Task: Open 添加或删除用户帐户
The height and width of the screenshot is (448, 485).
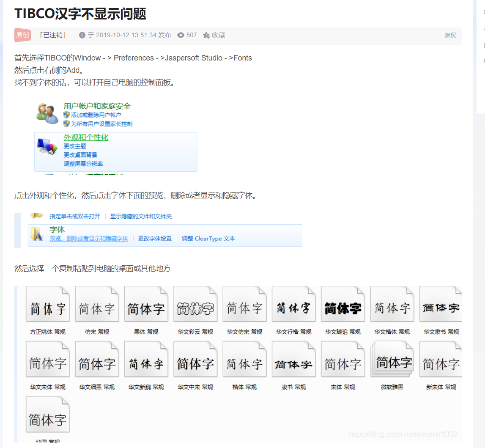Action: tap(96, 115)
